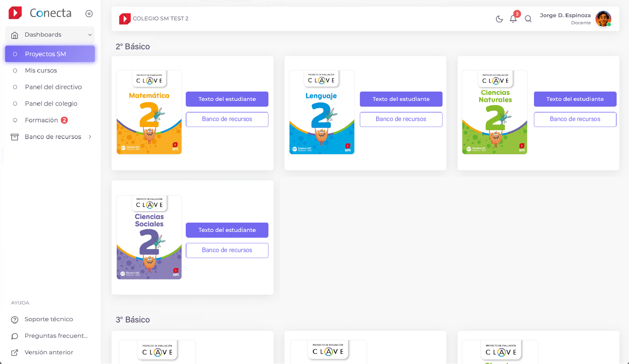The image size is (629, 364).
Task: Open Lenguaje Texto del estudiante
Action: (401, 99)
